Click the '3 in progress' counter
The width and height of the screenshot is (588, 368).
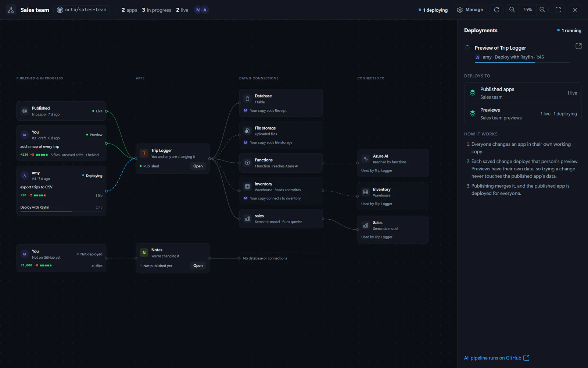pos(157,10)
